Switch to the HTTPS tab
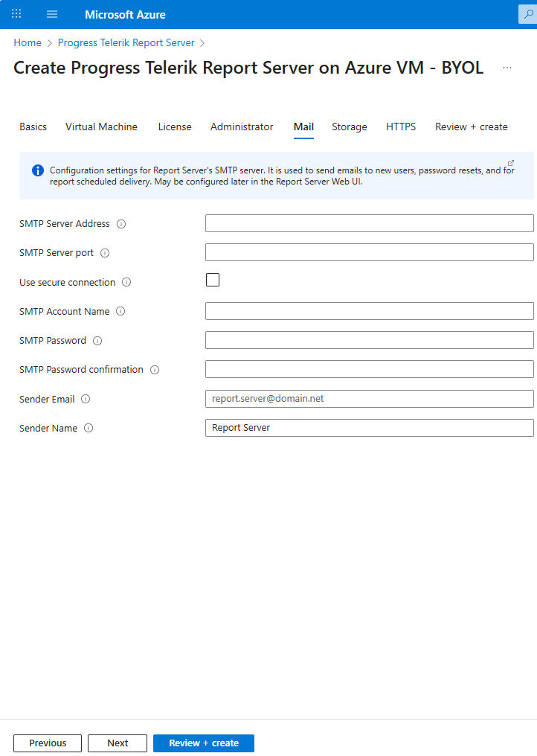This screenshot has width=537, height=756. pyautogui.click(x=401, y=126)
